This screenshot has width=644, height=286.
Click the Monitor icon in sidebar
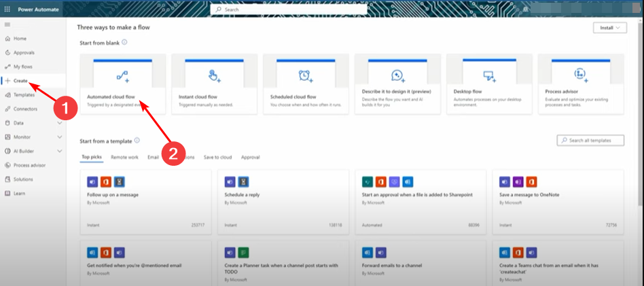click(7, 137)
